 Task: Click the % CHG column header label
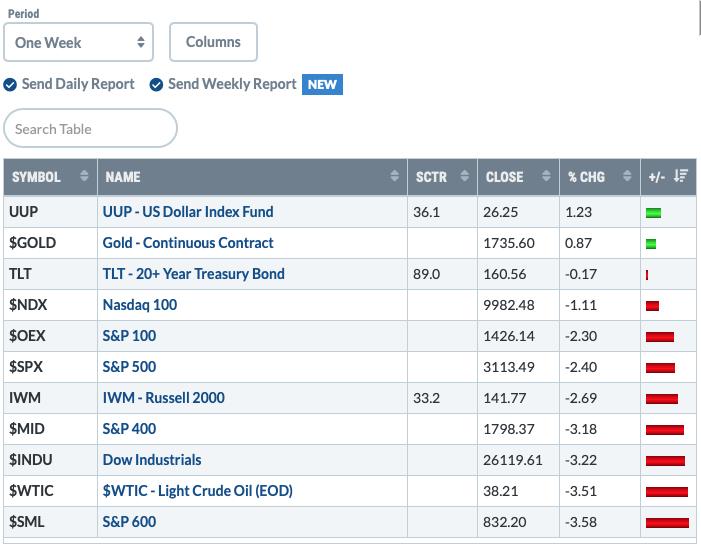pyautogui.click(x=587, y=177)
